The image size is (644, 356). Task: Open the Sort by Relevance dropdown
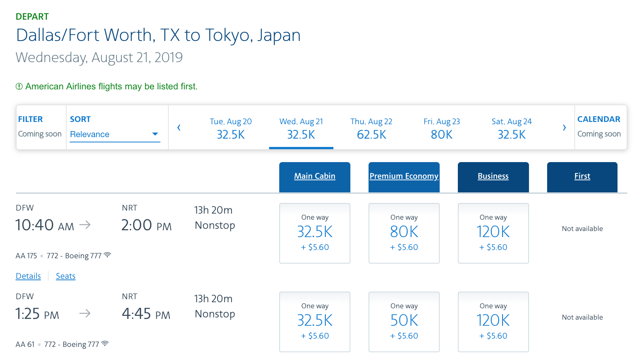115,134
